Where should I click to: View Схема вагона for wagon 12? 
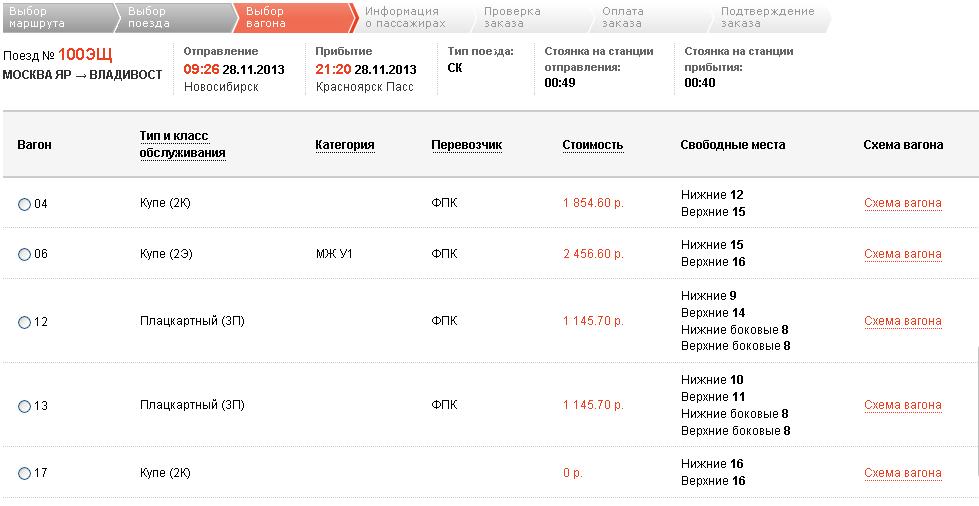902,321
